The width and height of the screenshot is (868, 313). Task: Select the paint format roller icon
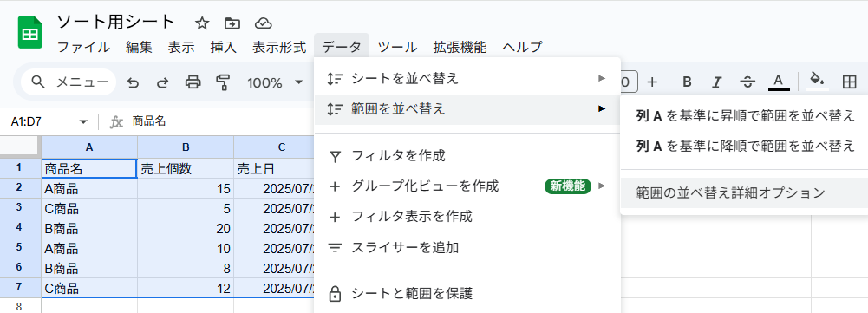pos(223,82)
